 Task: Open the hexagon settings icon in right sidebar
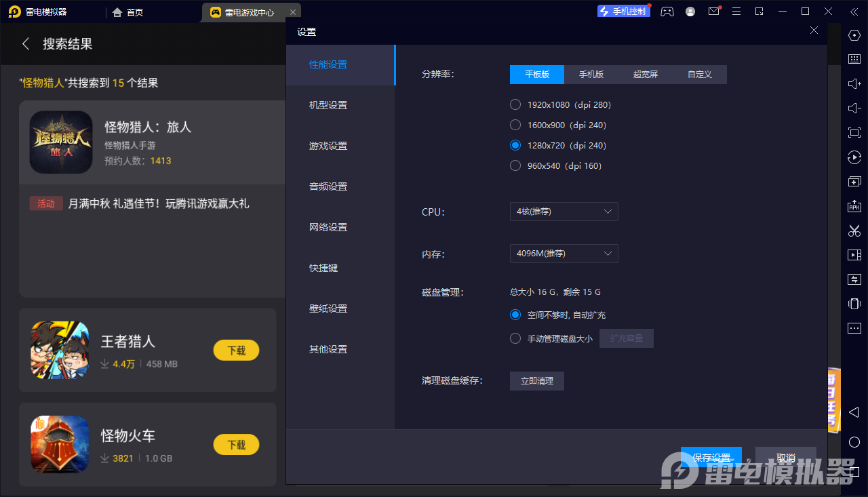pyautogui.click(x=854, y=35)
